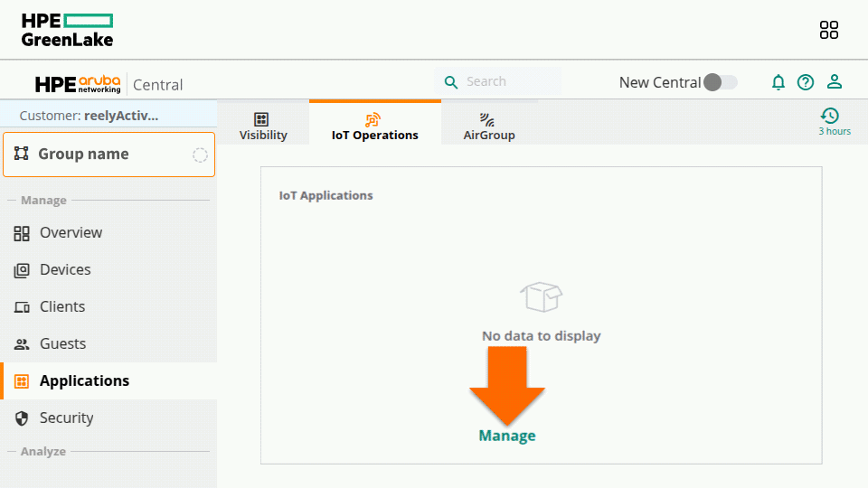Click the Customer: reelyActiv... label

90,116
